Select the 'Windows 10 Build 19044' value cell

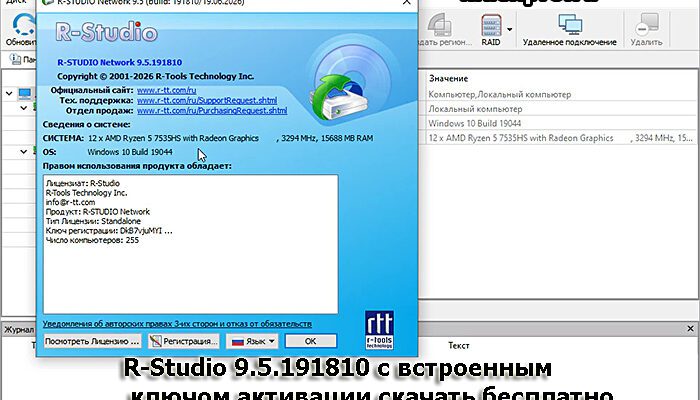[475, 123]
